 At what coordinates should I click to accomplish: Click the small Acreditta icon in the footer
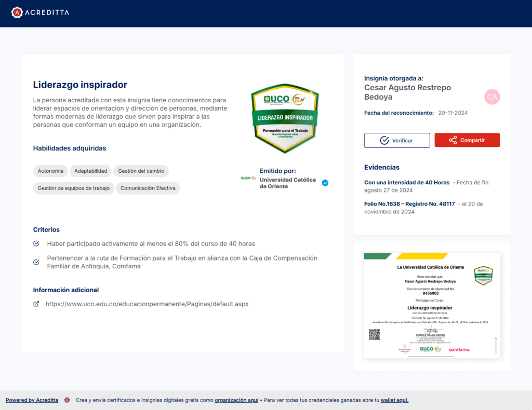point(67,400)
